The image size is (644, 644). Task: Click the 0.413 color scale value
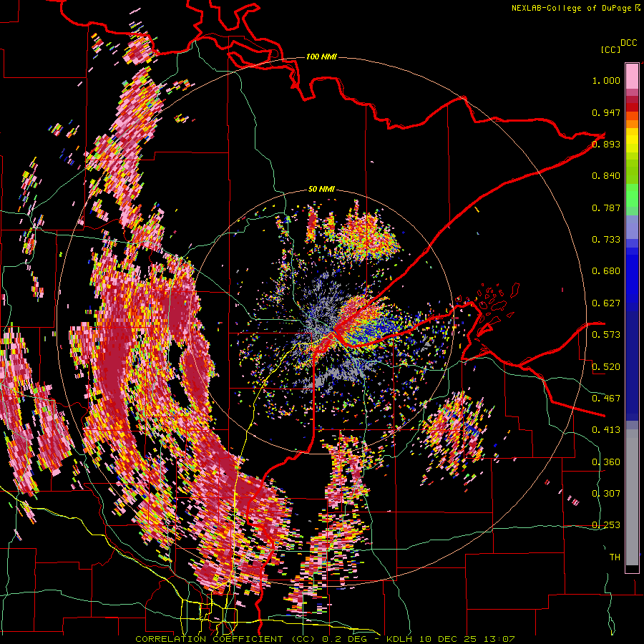(606, 430)
